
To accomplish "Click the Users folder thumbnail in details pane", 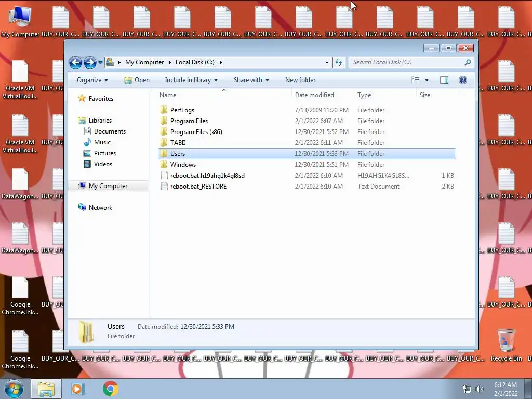I will (x=86, y=332).
